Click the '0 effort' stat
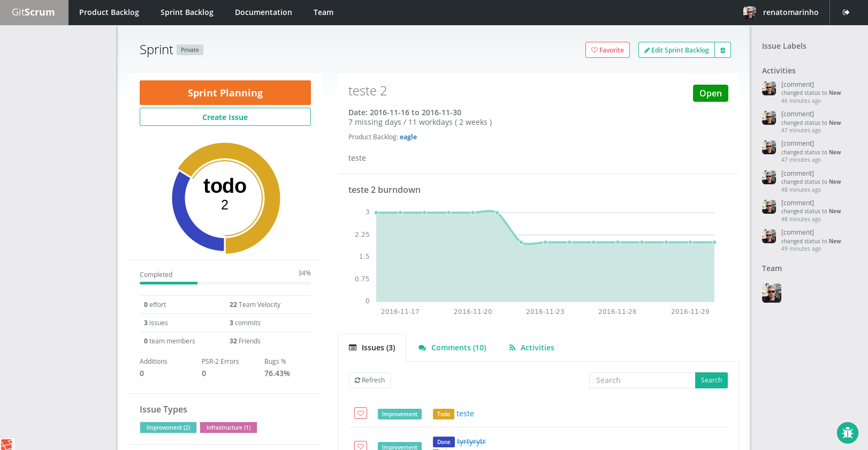Viewport: 868px width, 450px height. (155, 305)
